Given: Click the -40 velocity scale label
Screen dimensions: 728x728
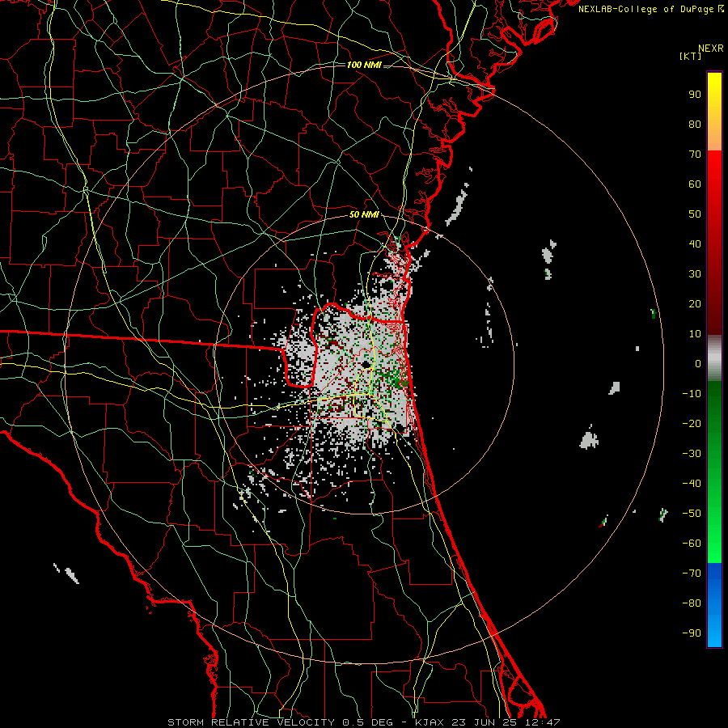Looking at the screenshot, I should tap(692, 484).
